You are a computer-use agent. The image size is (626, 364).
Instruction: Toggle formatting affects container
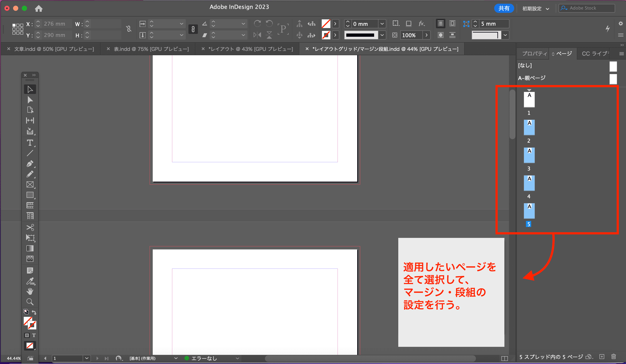point(27,336)
